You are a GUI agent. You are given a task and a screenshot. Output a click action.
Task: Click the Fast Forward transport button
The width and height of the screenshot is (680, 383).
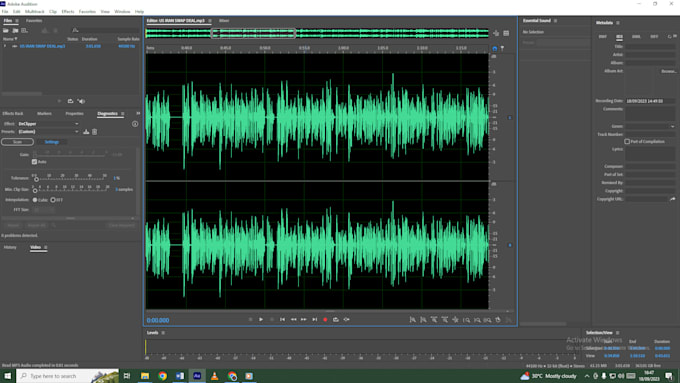pyautogui.click(x=304, y=319)
